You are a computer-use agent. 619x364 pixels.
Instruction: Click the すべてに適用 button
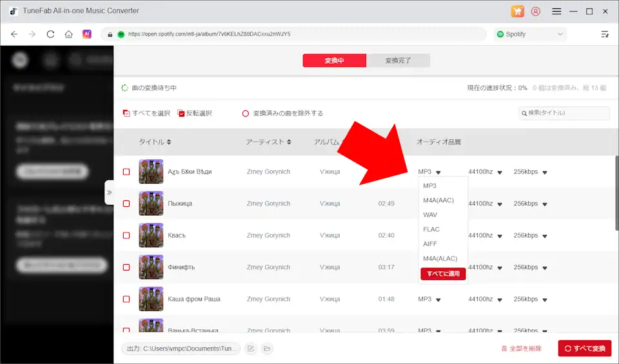tap(443, 274)
